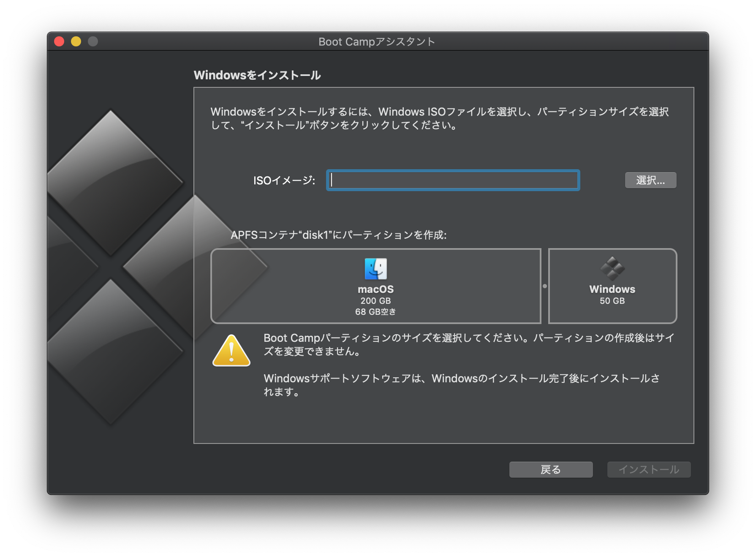Click the disabled インストール button
756x557 pixels.
tap(649, 469)
